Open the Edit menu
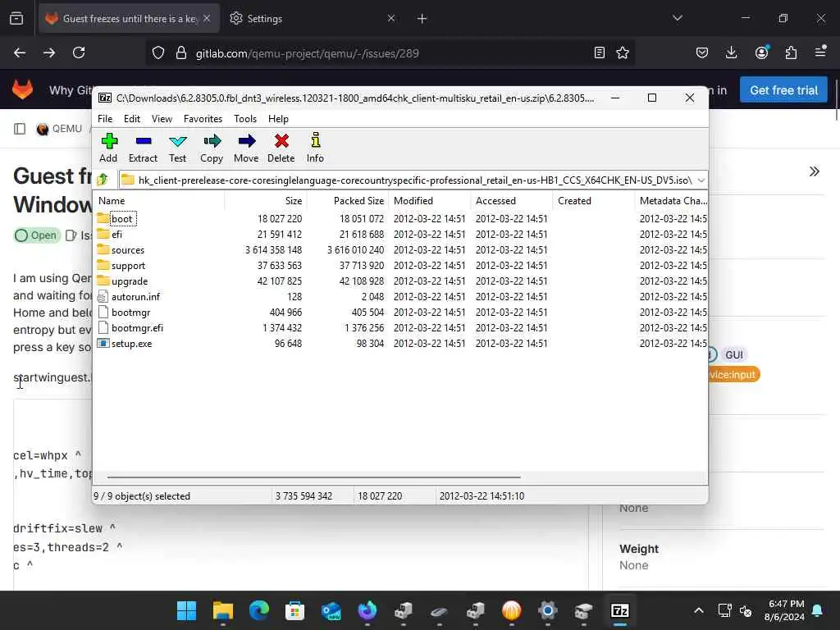Screen dimensions: 840x630 point(132,119)
